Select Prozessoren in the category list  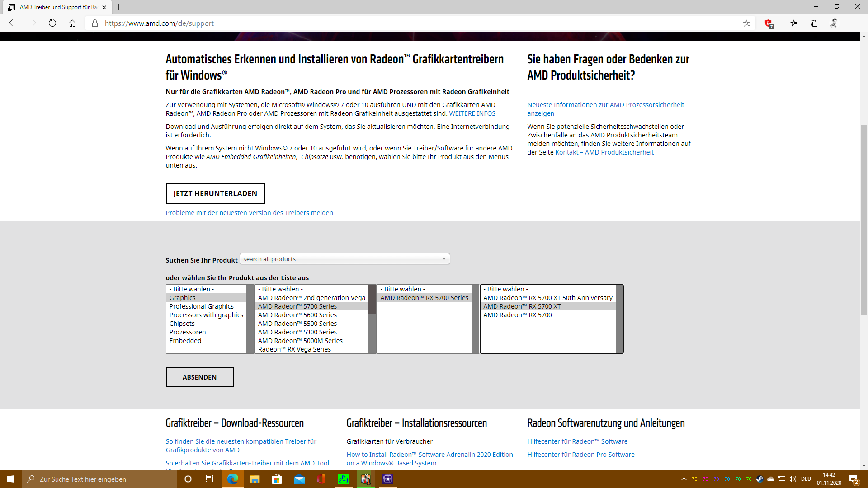(x=207, y=332)
